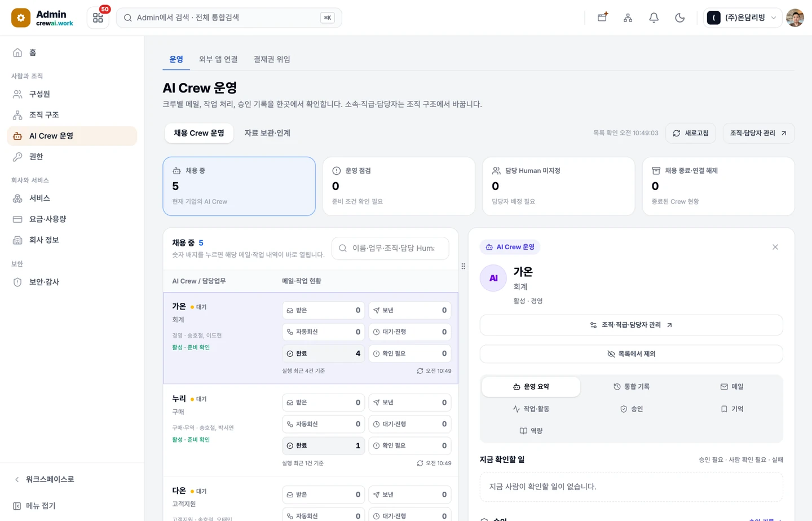Select AI Crew 운영 in the sidebar
Viewport: 812px width, 521px height.
pyautogui.click(x=72, y=136)
